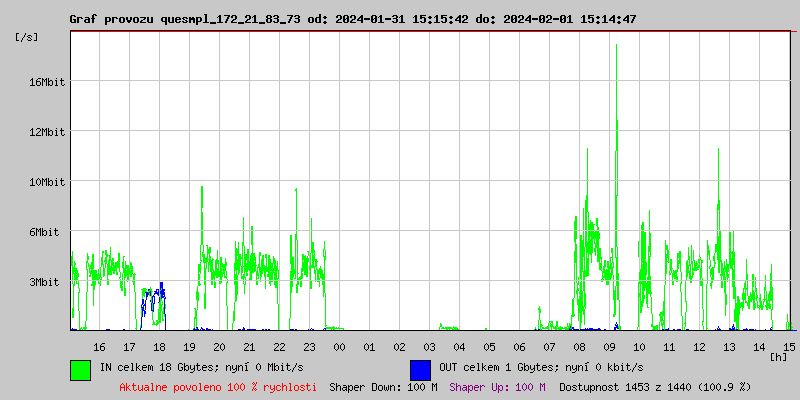Screen dimensions: 800x400
Task: Click the red Aktualne povoleno status text
Action: (218, 387)
